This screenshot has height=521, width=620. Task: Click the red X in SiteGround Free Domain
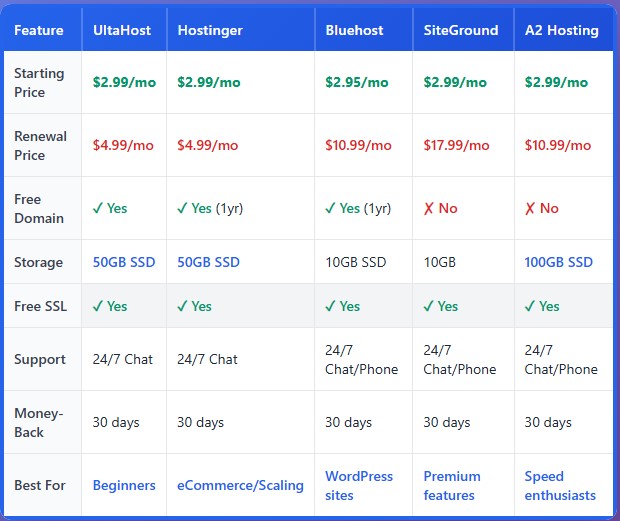tap(429, 208)
